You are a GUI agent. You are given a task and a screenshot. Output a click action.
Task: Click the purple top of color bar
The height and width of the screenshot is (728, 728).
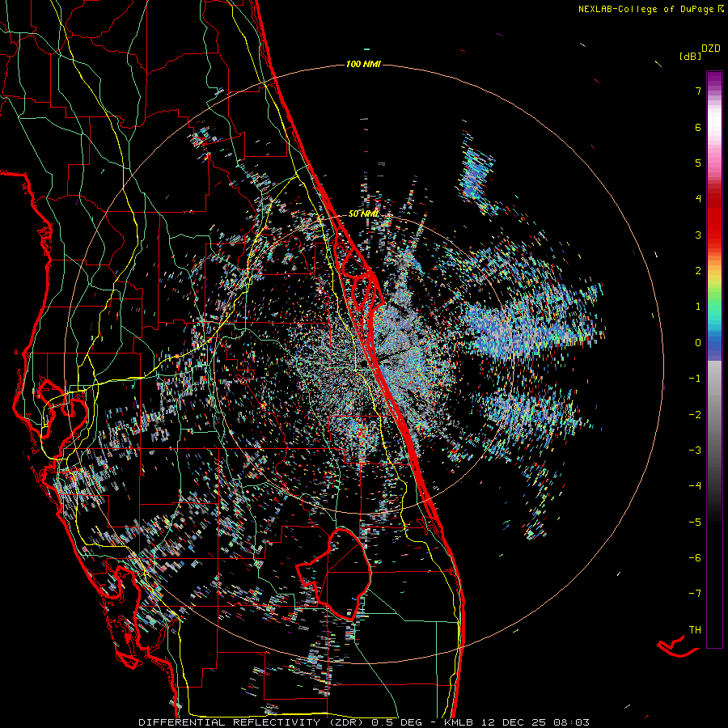point(714,79)
